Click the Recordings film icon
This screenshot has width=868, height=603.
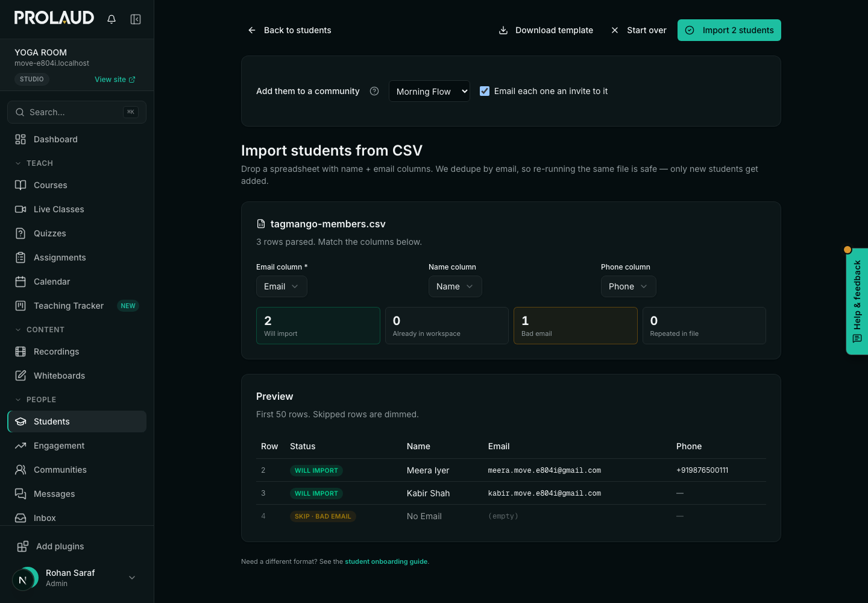(x=20, y=352)
